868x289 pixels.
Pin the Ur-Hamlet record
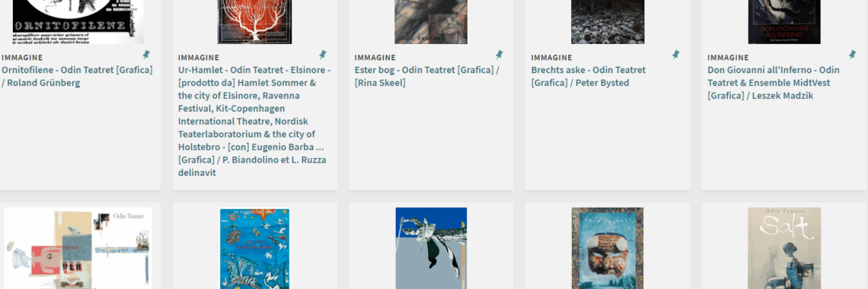coord(323,55)
